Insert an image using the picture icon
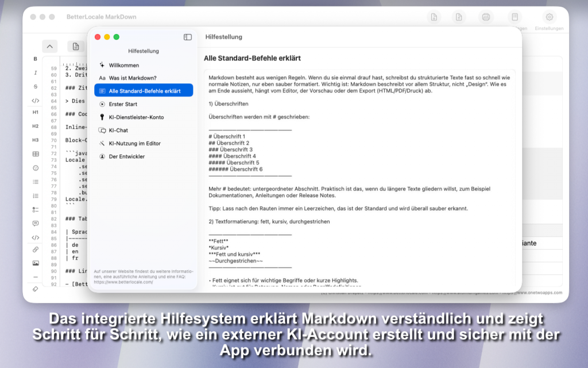This screenshot has width=588, height=368. coord(35,263)
